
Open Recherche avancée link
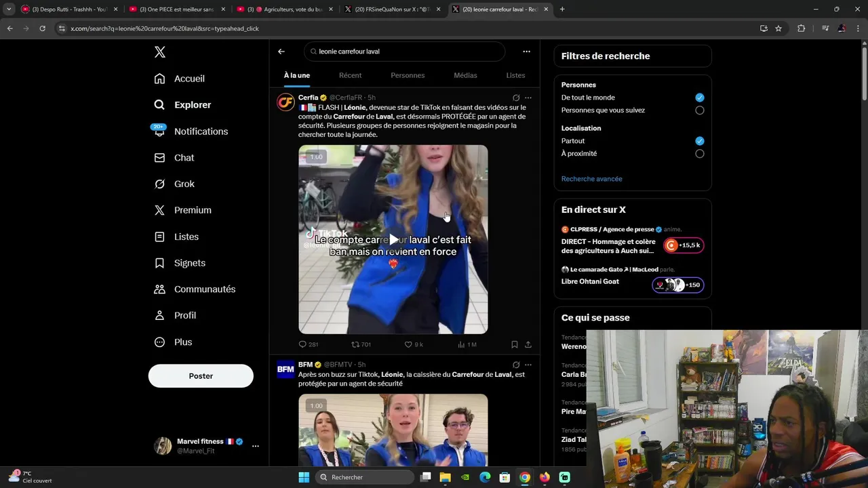[x=591, y=179]
